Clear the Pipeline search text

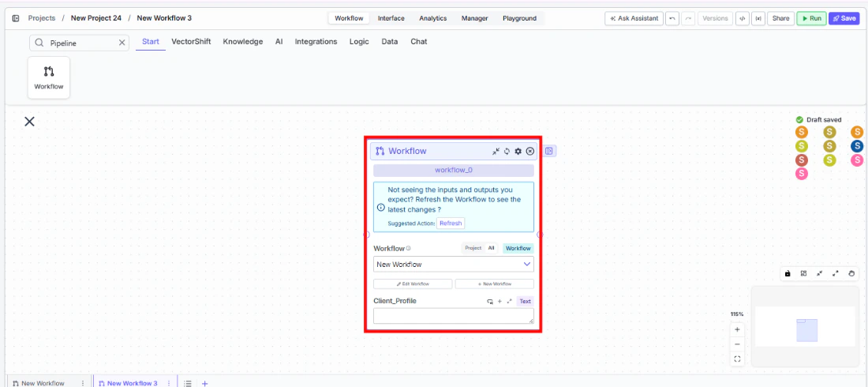click(x=122, y=43)
